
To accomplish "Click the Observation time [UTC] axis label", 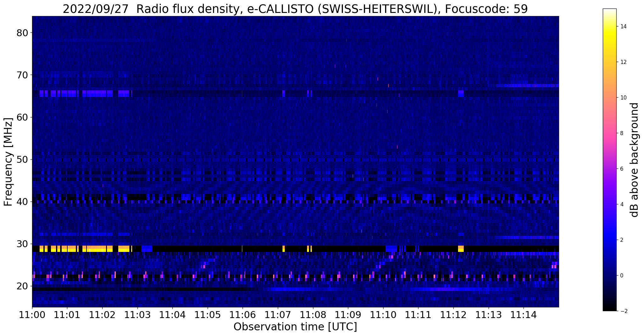I will point(295,327).
